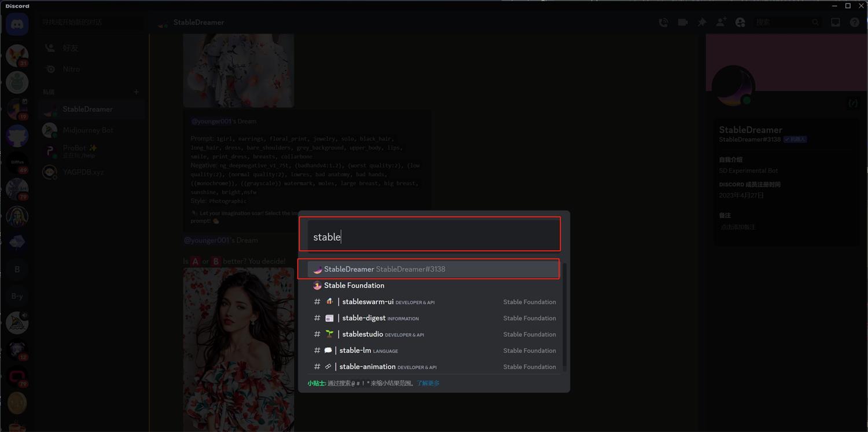Screen dimensions: 868x432
Task: Start a voice call with StableDreamer
Action: 663,22
